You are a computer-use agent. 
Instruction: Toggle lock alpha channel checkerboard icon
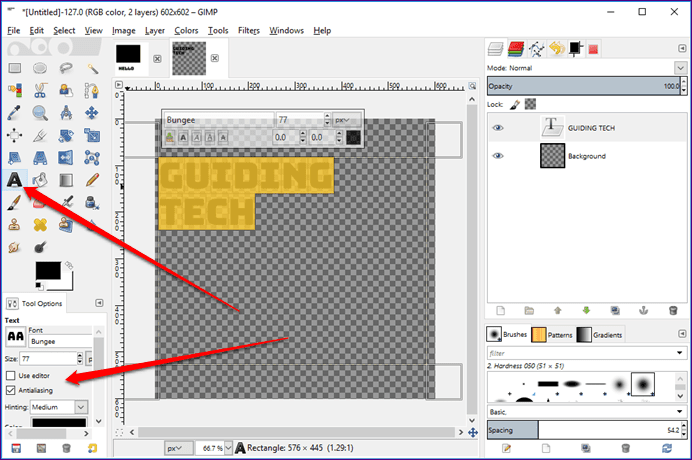[x=530, y=105]
